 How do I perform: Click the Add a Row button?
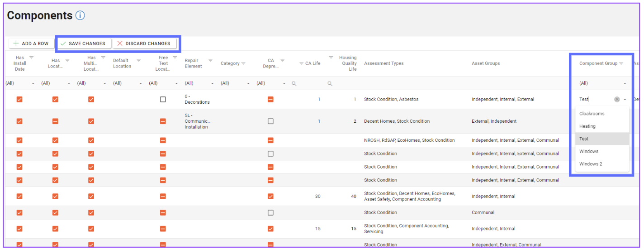pos(31,43)
